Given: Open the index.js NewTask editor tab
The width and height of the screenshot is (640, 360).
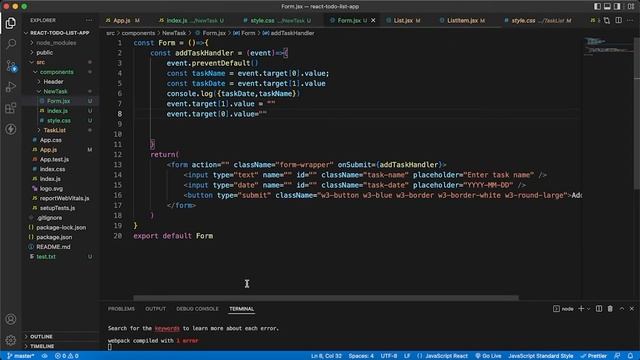Looking at the screenshot, I should coord(191,20).
